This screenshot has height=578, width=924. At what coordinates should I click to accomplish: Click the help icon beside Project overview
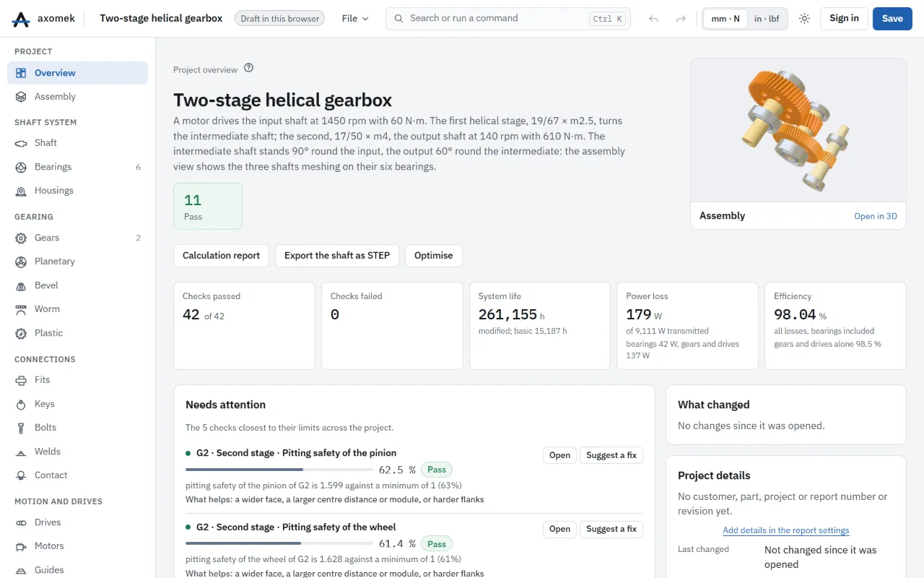point(249,69)
